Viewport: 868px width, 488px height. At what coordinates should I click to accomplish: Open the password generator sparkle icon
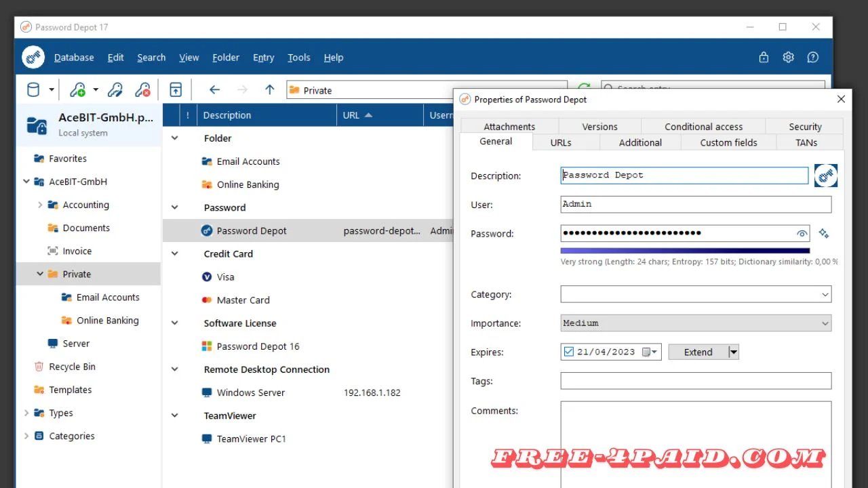pos(824,233)
